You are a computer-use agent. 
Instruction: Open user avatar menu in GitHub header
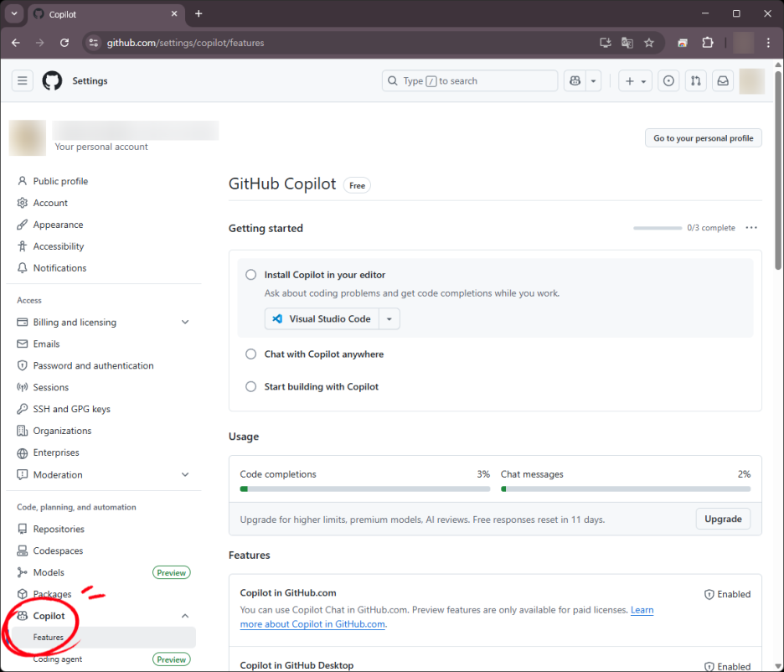click(x=751, y=80)
